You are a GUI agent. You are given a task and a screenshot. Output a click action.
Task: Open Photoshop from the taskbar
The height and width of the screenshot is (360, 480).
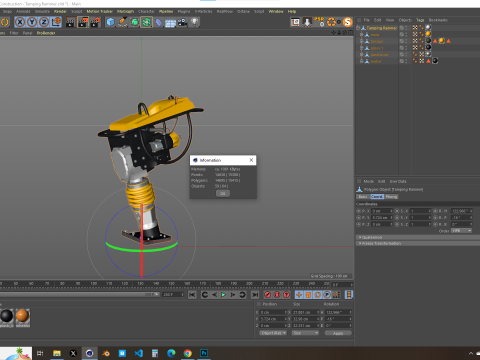click(204, 353)
